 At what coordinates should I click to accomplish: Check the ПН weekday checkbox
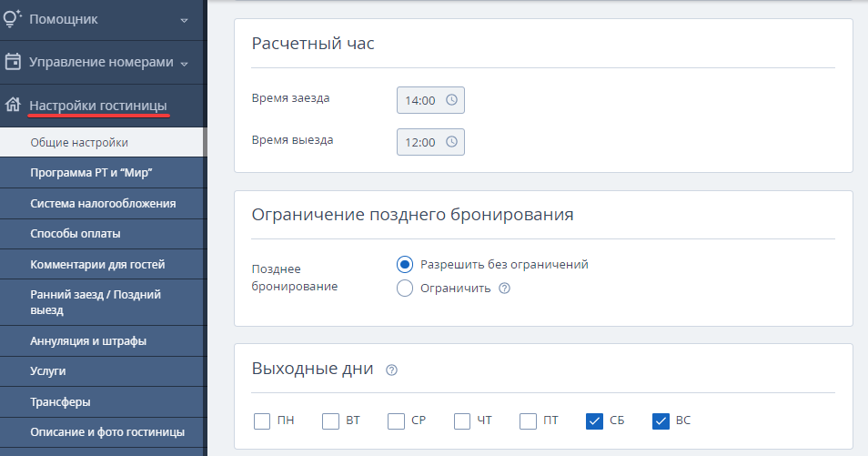pos(262,421)
